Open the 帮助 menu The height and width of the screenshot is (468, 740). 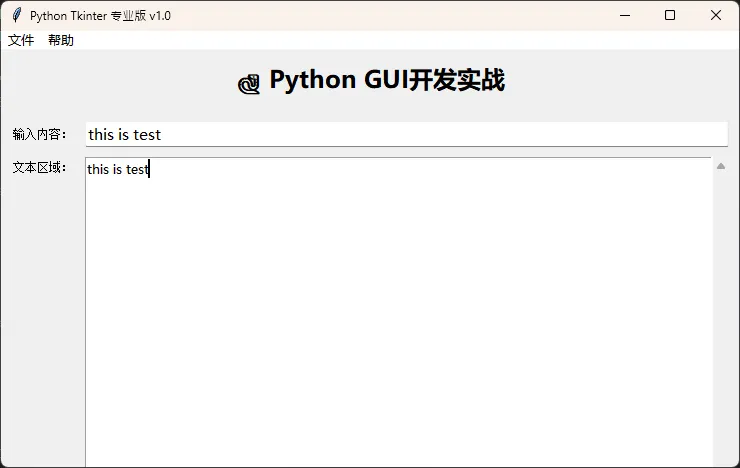click(x=61, y=40)
